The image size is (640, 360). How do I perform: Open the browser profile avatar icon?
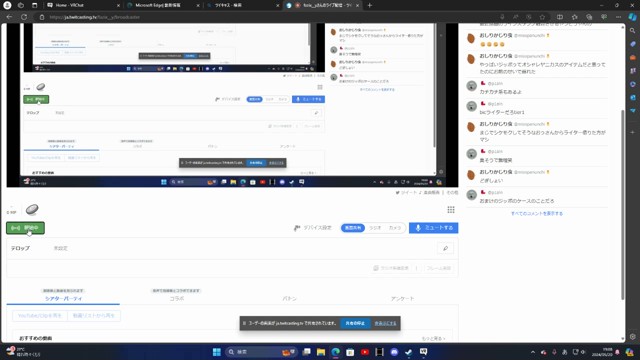point(7,5)
